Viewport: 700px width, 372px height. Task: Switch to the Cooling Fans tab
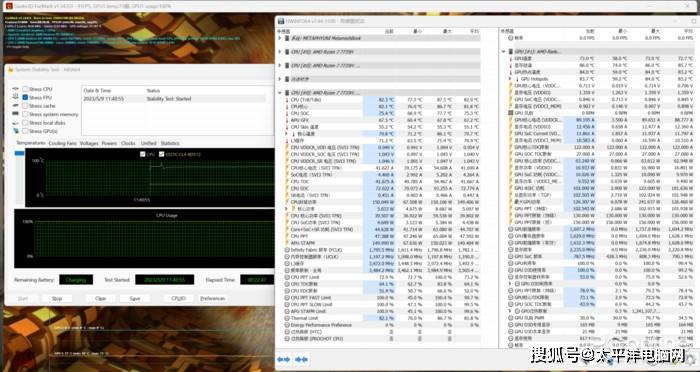62,143
